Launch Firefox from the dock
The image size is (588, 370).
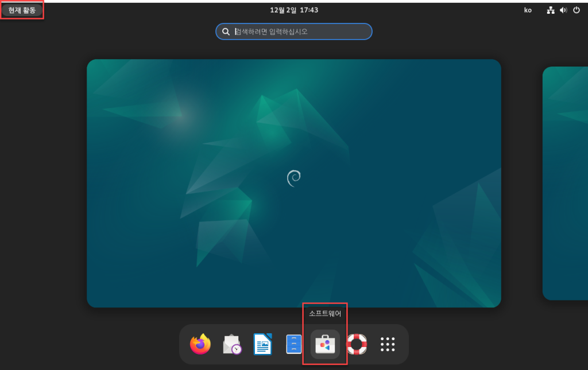pos(200,344)
